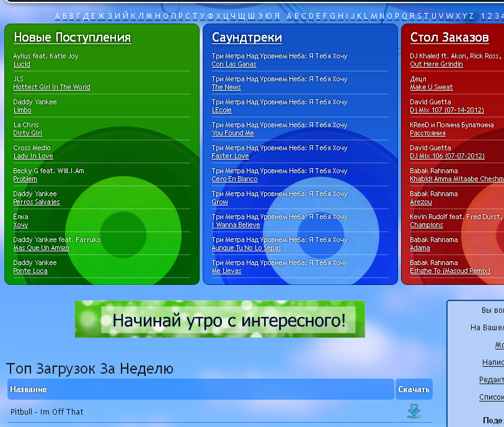Open the Новые Поступления section heading
504x427 pixels.
point(72,38)
